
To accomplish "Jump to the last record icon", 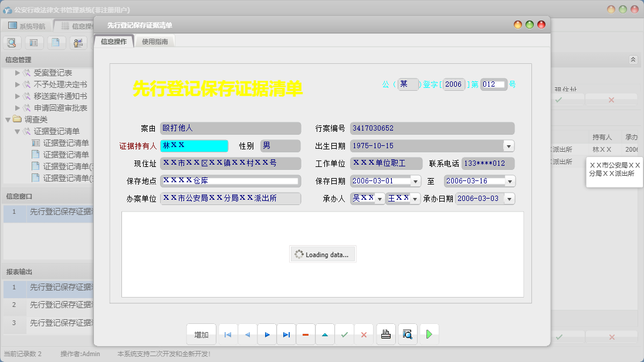I will 286,334.
